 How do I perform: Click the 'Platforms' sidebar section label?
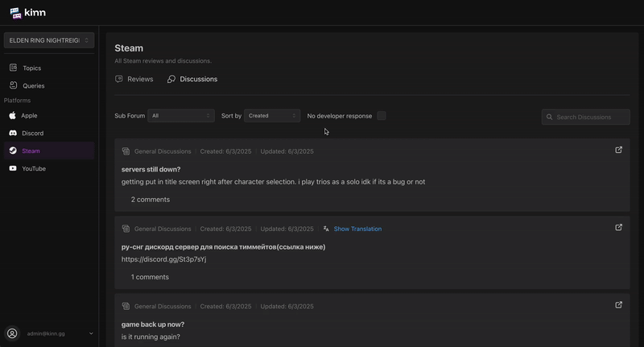point(17,100)
